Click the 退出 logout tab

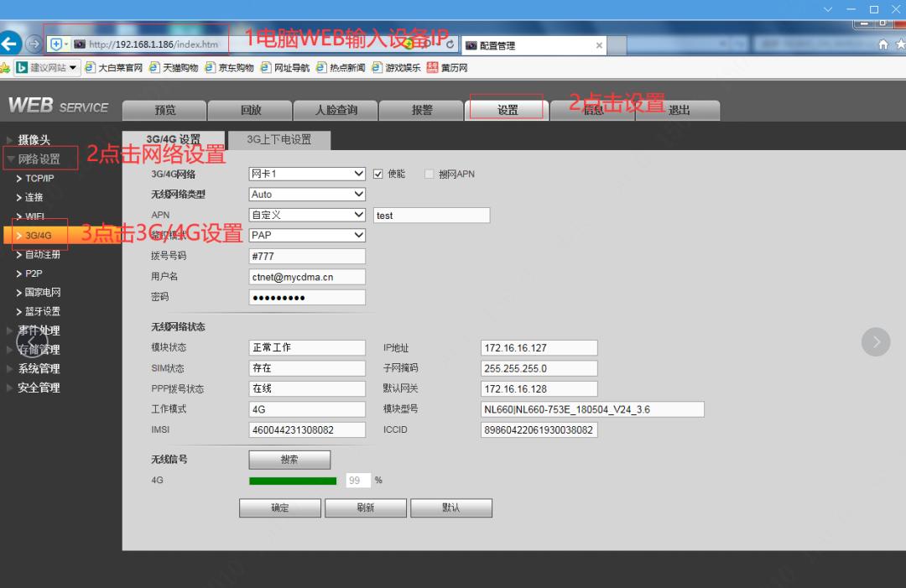pos(679,111)
